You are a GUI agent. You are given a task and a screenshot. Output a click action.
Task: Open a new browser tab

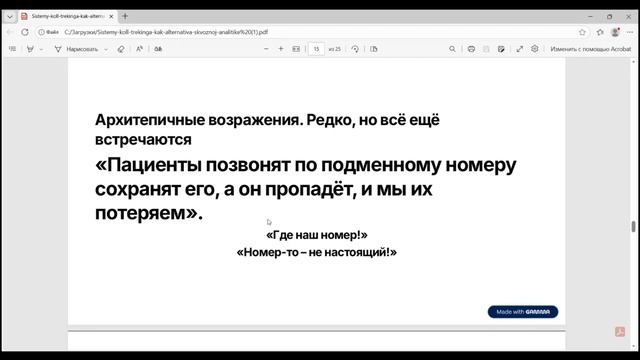pos(125,16)
